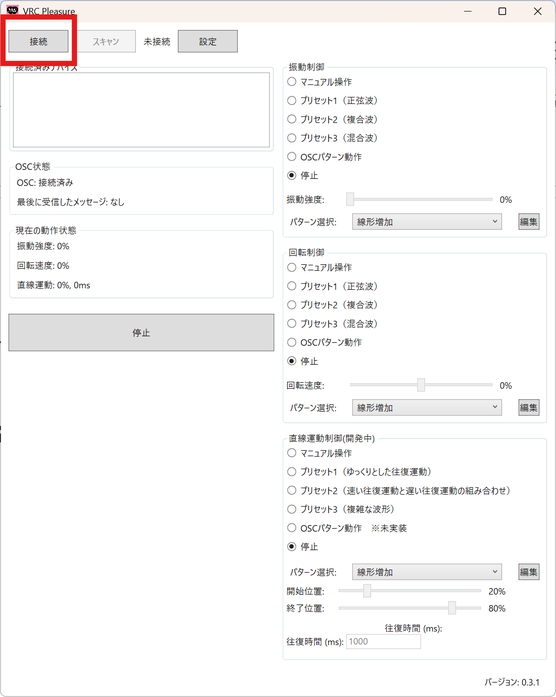
Task: Expand rotation パターン選択 dropdown
Action: [x=427, y=407]
